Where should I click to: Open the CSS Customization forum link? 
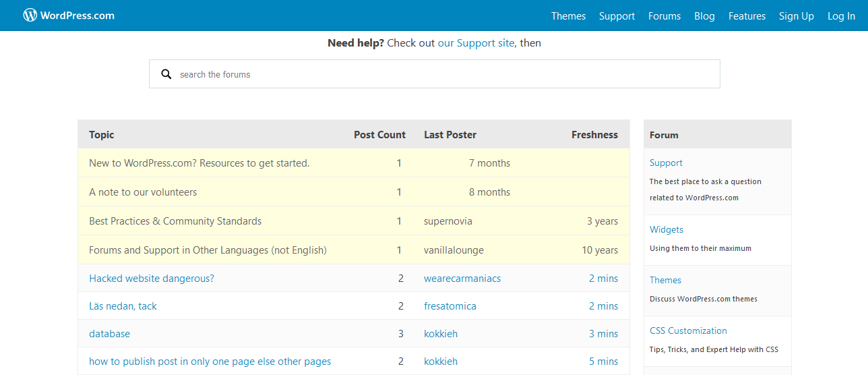[688, 330]
